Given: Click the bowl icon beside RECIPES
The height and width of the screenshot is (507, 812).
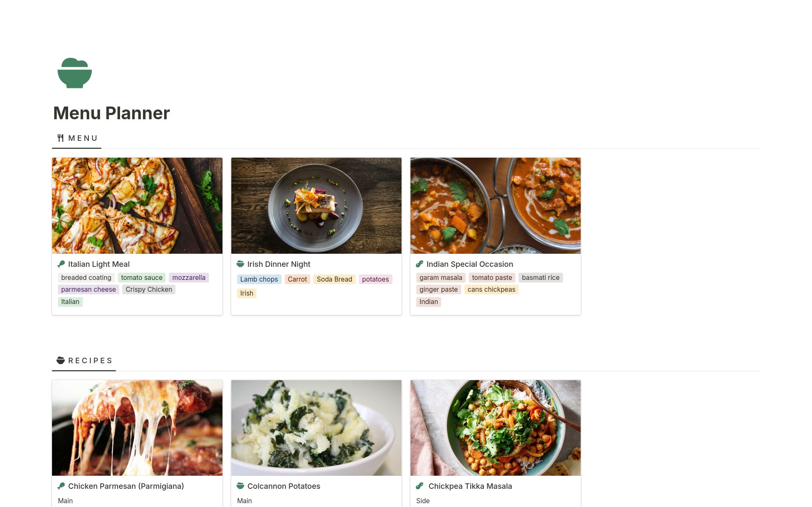Looking at the screenshot, I should coord(60,360).
